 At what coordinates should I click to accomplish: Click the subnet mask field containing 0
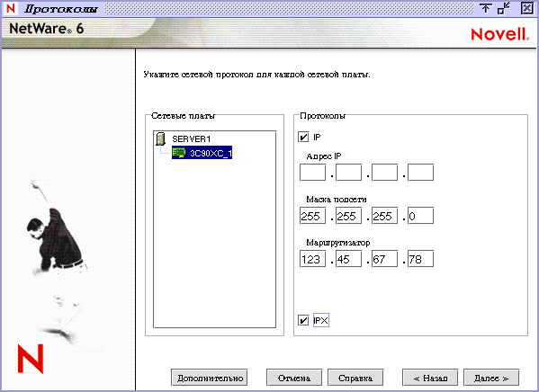(421, 216)
